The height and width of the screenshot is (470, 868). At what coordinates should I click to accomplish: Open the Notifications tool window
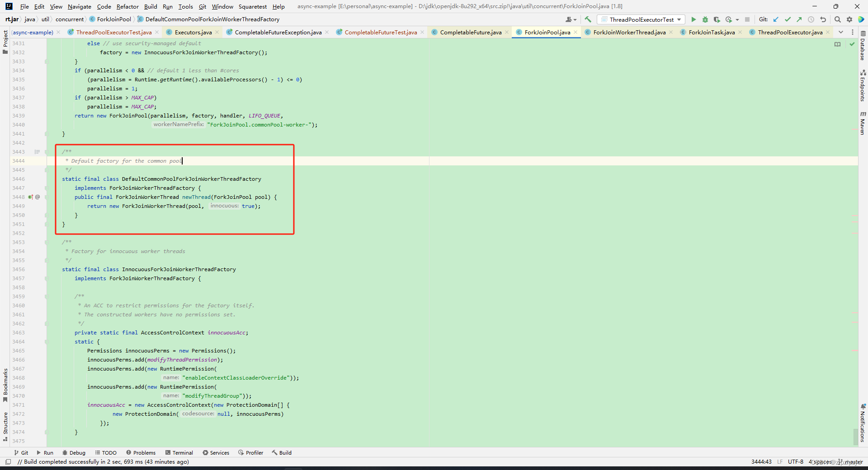[863, 423]
